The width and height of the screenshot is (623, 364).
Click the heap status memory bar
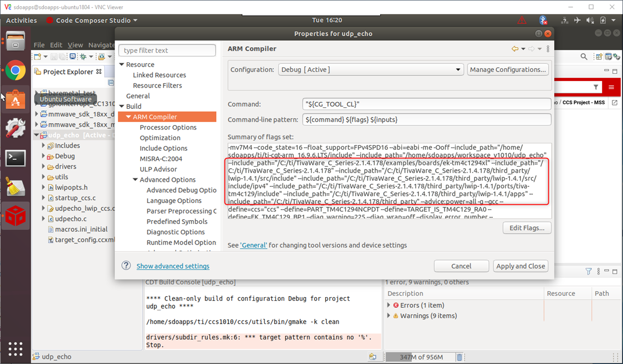[x=419, y=357]
